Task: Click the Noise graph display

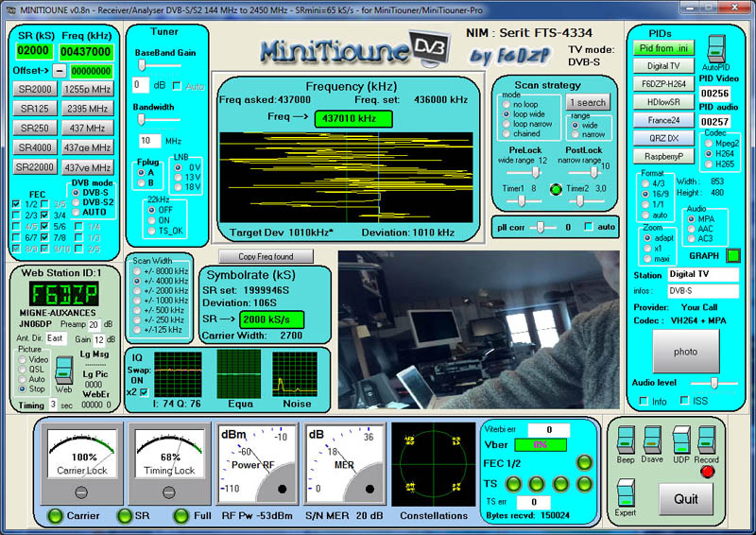Action: pos(295,374)
